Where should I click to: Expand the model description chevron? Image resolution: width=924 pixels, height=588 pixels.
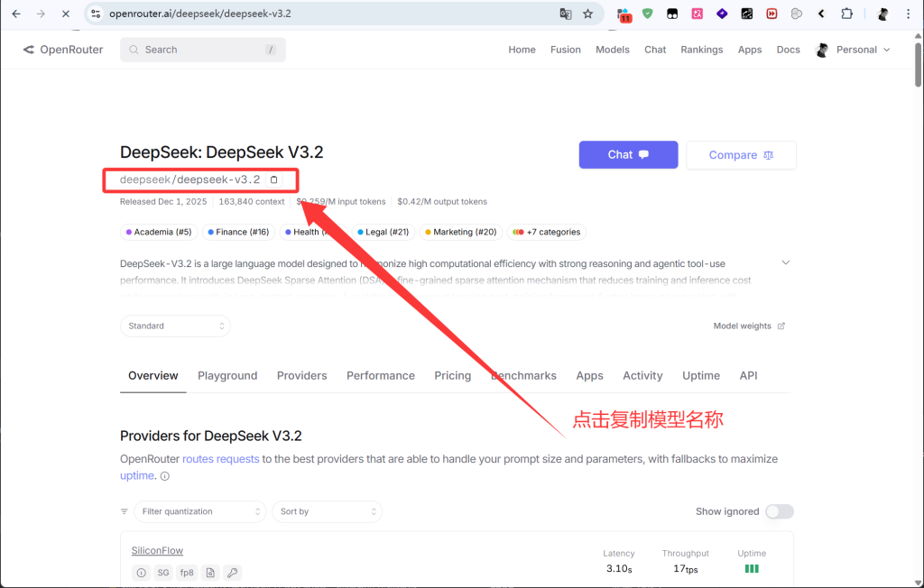click(x=785, y=262)
